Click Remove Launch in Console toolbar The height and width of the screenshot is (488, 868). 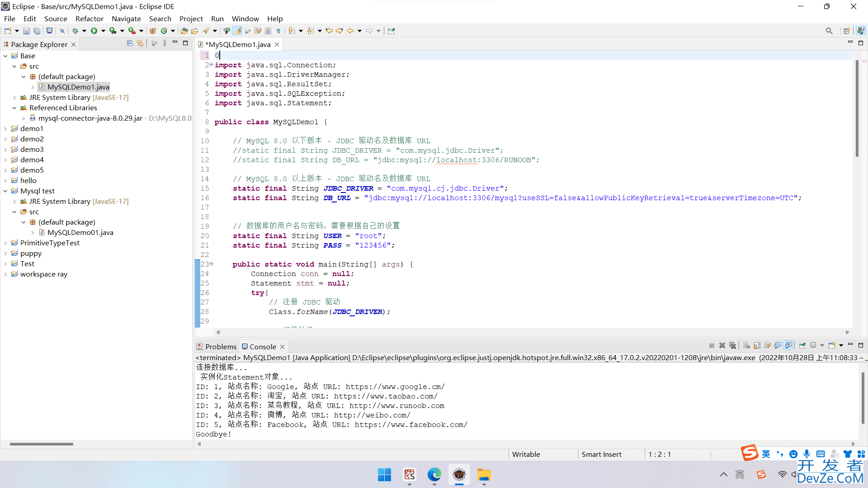pos(722,346)
